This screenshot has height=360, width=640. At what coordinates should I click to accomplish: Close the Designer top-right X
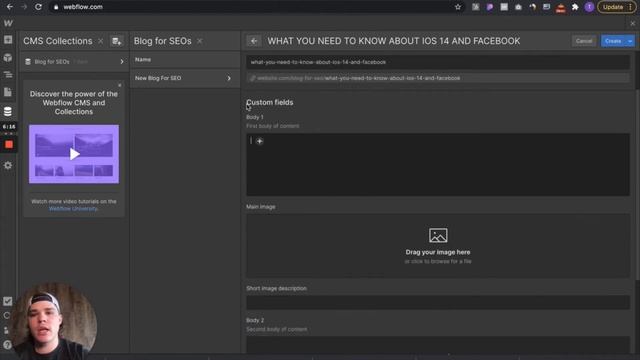click(x=633, y=24)
